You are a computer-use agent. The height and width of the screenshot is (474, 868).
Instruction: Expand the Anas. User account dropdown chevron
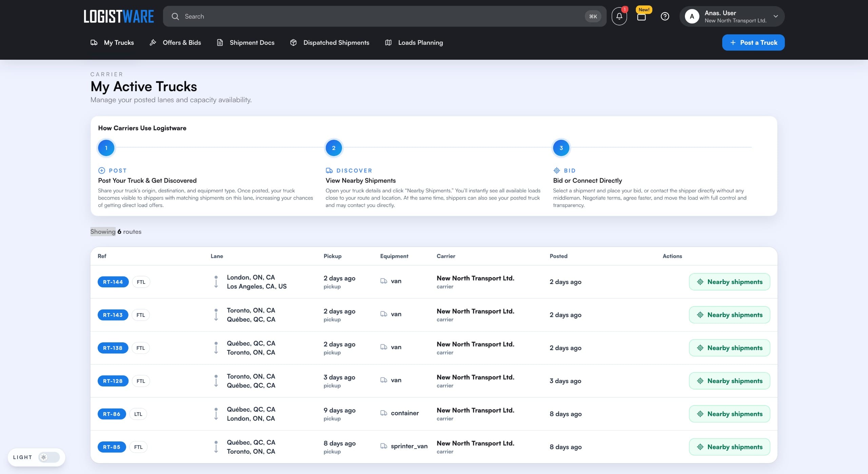(x=776, y=16)
